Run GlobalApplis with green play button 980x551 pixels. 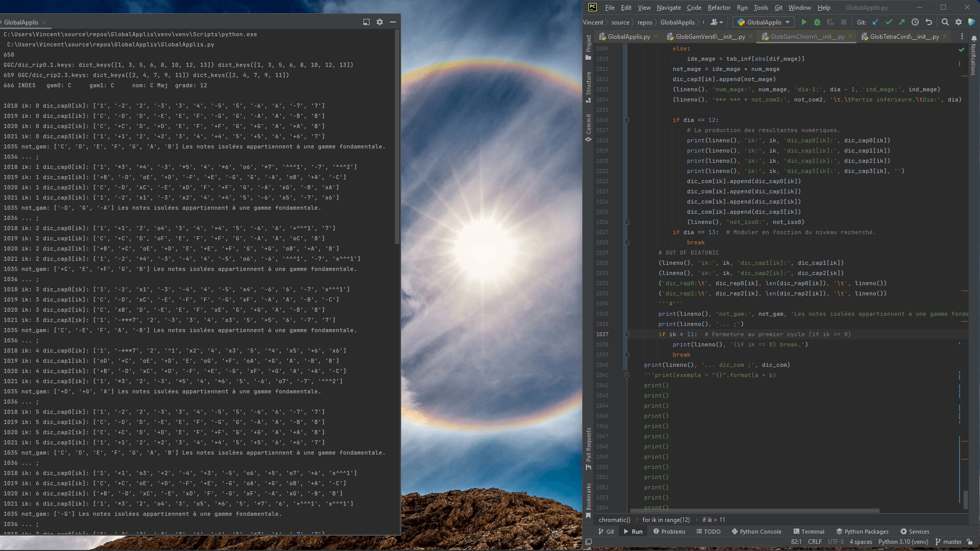tap(804, 22)
